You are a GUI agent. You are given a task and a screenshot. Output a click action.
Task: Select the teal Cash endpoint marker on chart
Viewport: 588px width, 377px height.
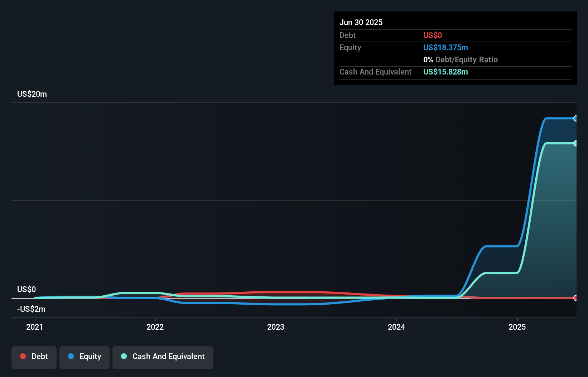(x=575, y=143)
